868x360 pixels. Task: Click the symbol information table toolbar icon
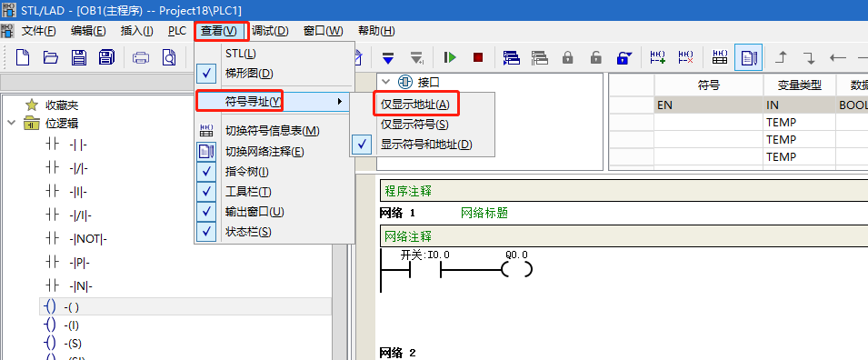pos(720,57)
